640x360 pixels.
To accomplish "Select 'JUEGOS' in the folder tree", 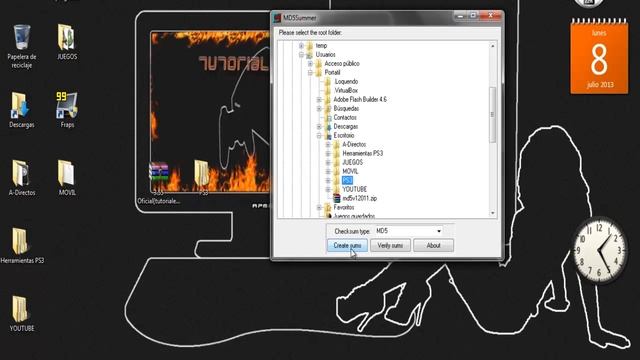I will point(353,162).
